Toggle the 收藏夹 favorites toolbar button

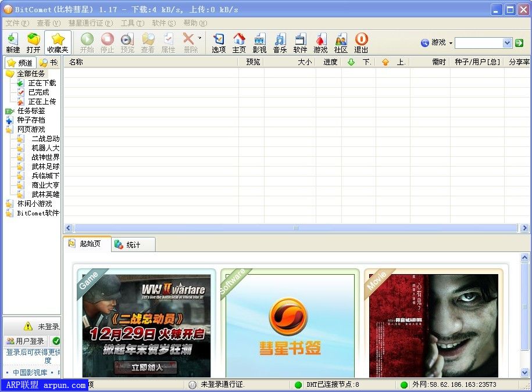click(58, 43)
